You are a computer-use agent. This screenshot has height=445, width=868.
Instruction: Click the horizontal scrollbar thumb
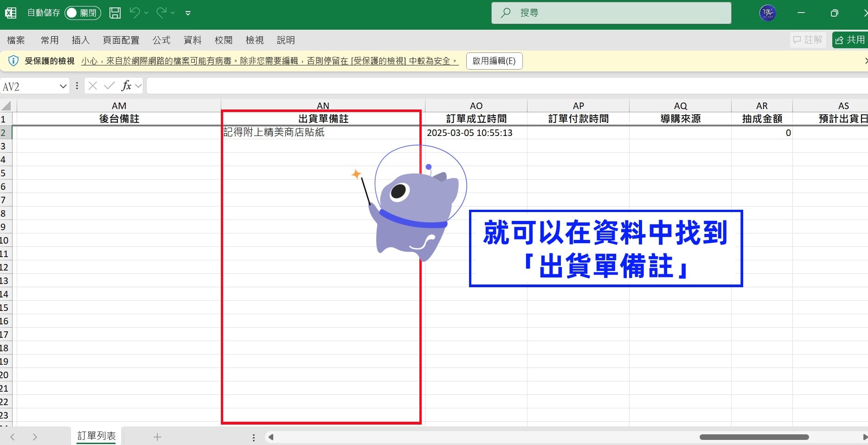click(x=754, y=437)
